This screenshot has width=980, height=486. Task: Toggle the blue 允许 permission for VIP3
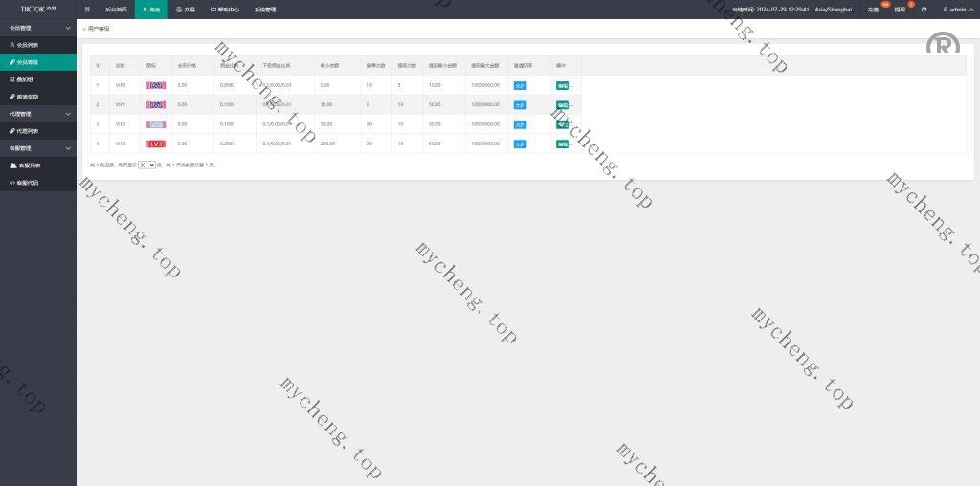click(520, 144)
